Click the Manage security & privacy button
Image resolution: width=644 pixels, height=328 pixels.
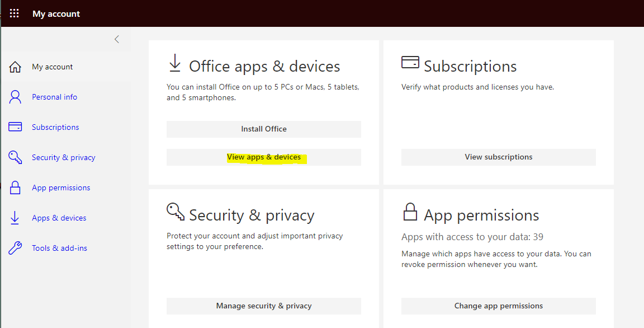point(264,306)
